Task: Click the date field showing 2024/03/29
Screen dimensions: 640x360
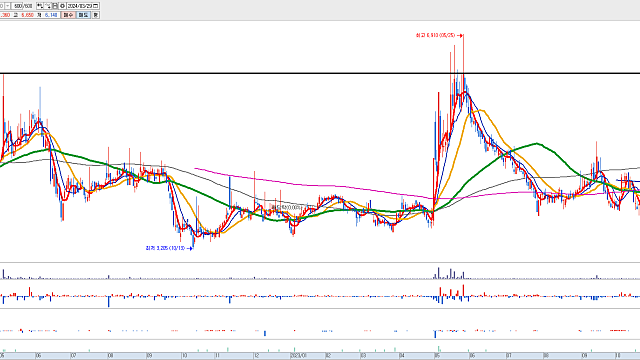Action: 80,6
